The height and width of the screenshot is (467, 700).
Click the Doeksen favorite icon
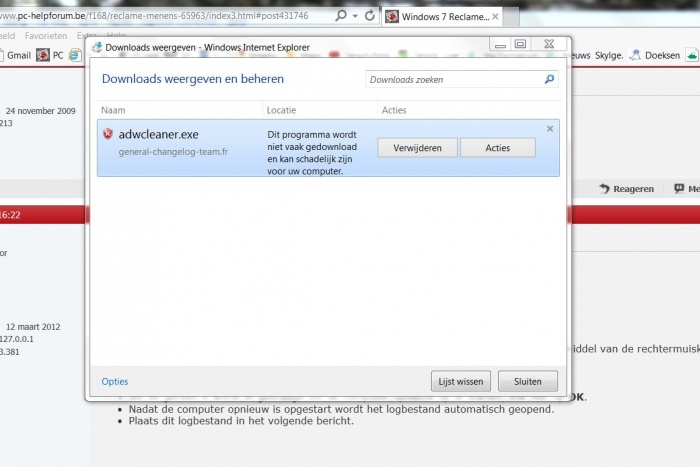point(634,55)
